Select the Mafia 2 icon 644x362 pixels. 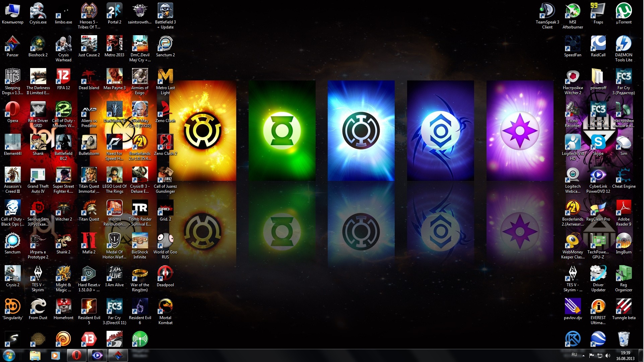click(89, 244)
